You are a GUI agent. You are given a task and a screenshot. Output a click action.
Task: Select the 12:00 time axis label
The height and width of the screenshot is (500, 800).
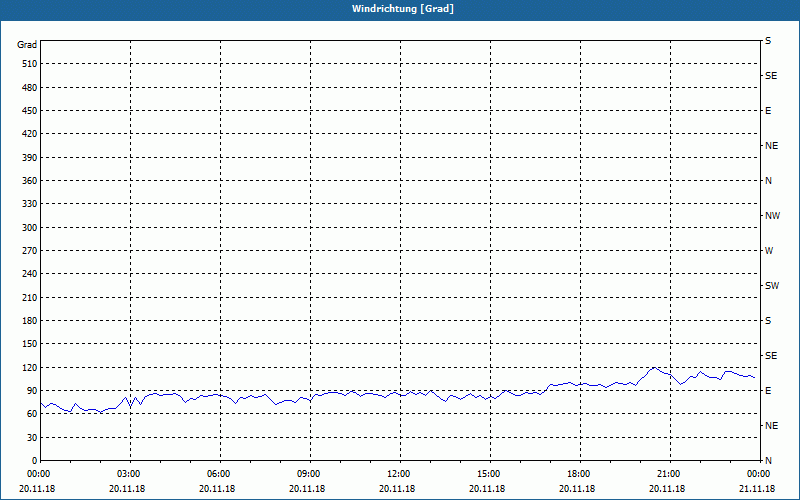400,474
